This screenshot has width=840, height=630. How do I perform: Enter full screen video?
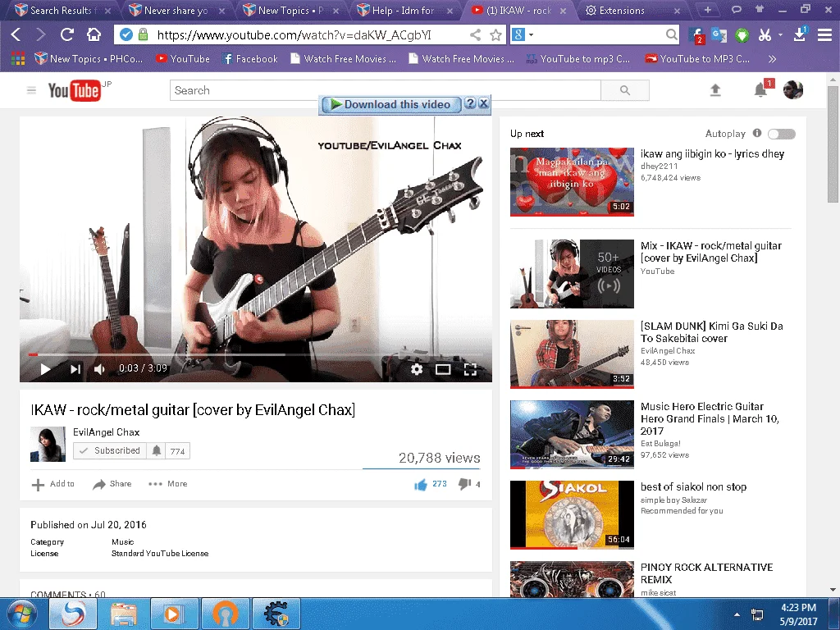[470, 369]
